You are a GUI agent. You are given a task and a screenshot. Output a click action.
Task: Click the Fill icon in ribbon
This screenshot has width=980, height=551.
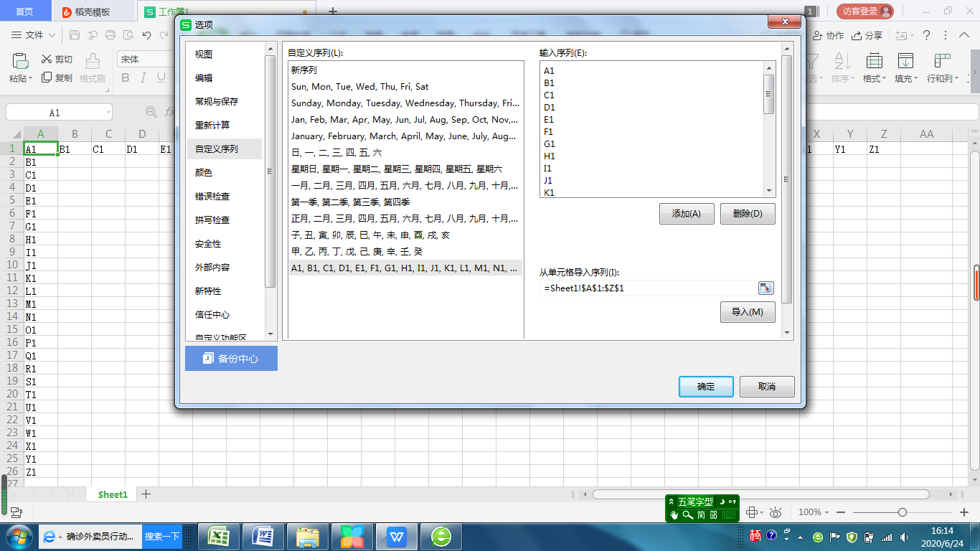click(x=906, y=60)
